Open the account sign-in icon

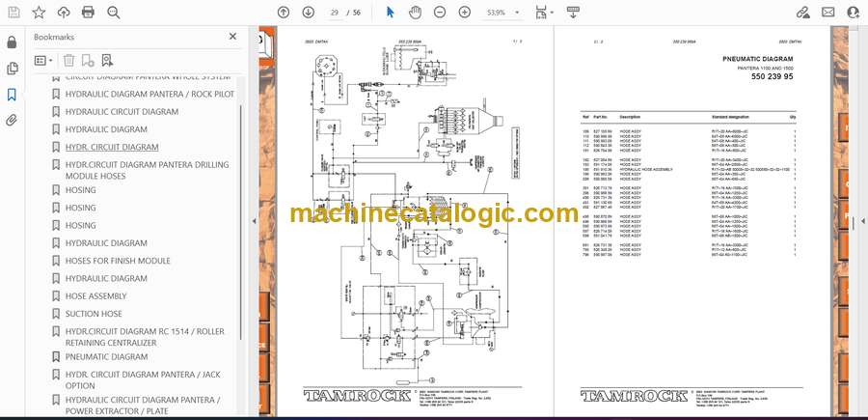[x=854, y=13]
